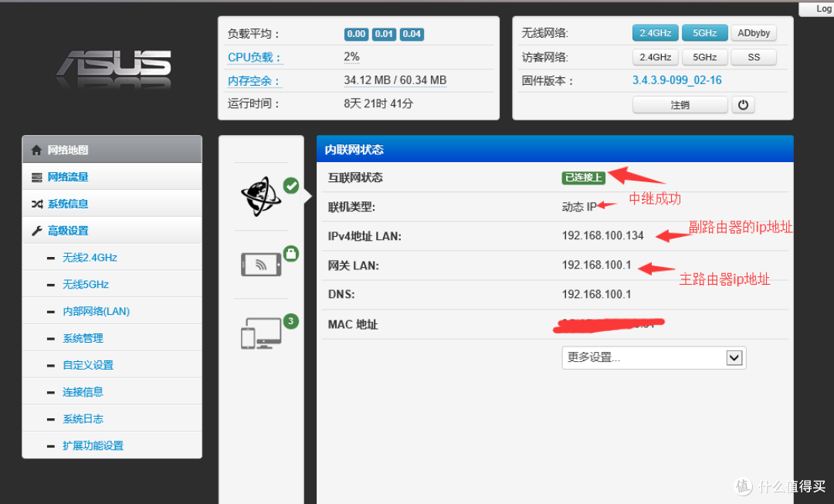Click the 内存空余 link

pyautogui.click(x=254, y=81)
